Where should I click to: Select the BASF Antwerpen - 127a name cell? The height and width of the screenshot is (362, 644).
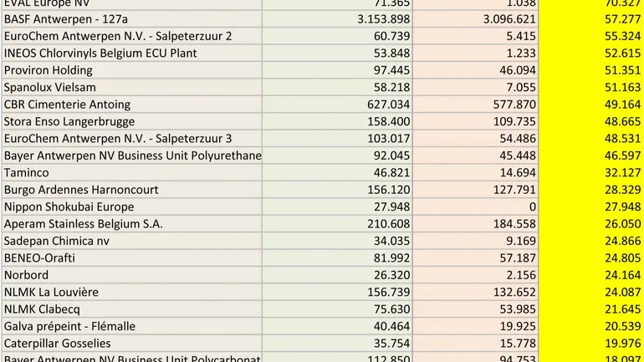[x=131, y=19]
